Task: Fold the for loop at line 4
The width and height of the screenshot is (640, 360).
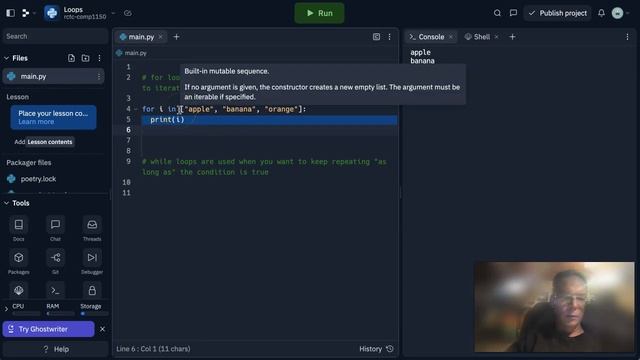Action: pos(136,109)
